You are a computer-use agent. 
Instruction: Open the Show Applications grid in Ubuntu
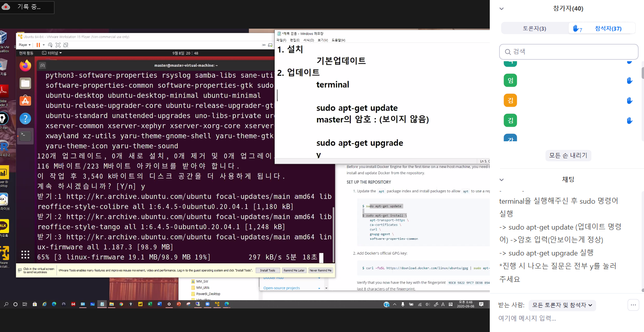tap(26, 255)
